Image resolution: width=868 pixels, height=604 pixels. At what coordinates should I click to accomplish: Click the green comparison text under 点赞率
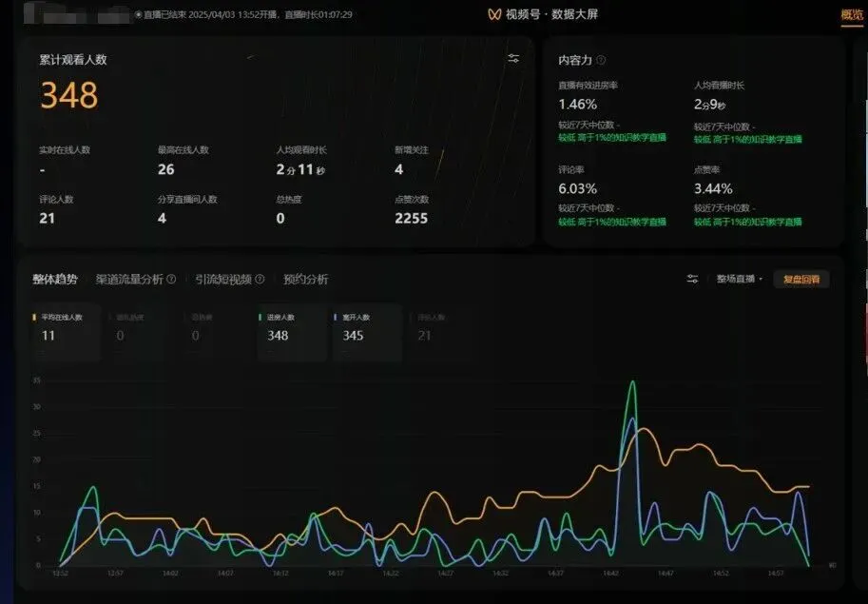(748, 222)
